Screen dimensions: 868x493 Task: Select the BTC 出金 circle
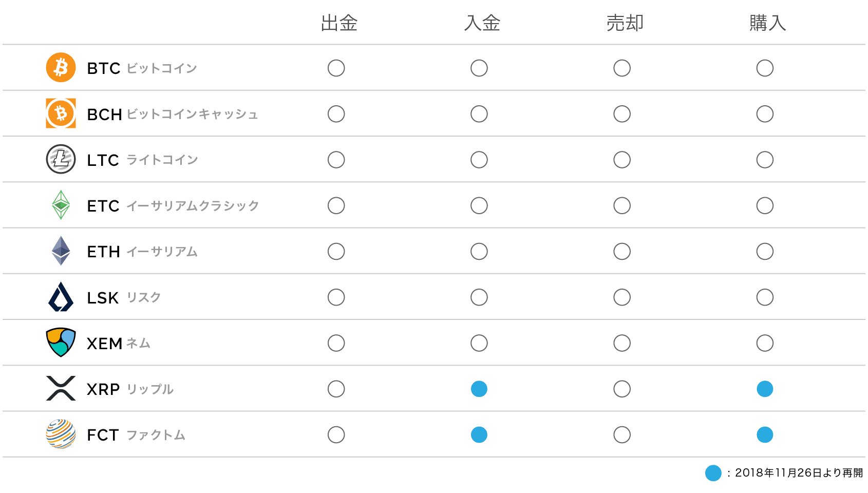point(336,68)
